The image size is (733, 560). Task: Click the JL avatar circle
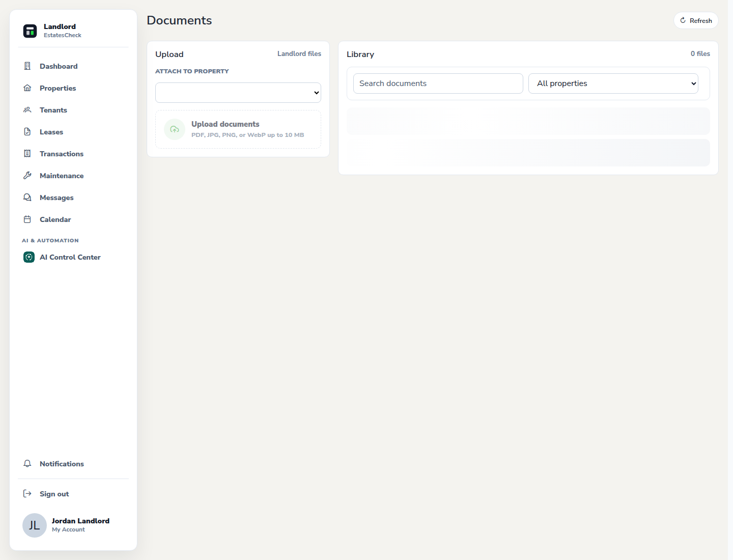pyautogui.click(x=35, y=525)
